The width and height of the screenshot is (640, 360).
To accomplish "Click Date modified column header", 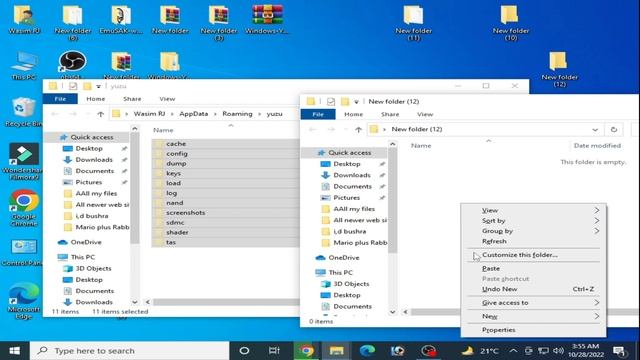I will pyautogui.click(x=597, y=145).
